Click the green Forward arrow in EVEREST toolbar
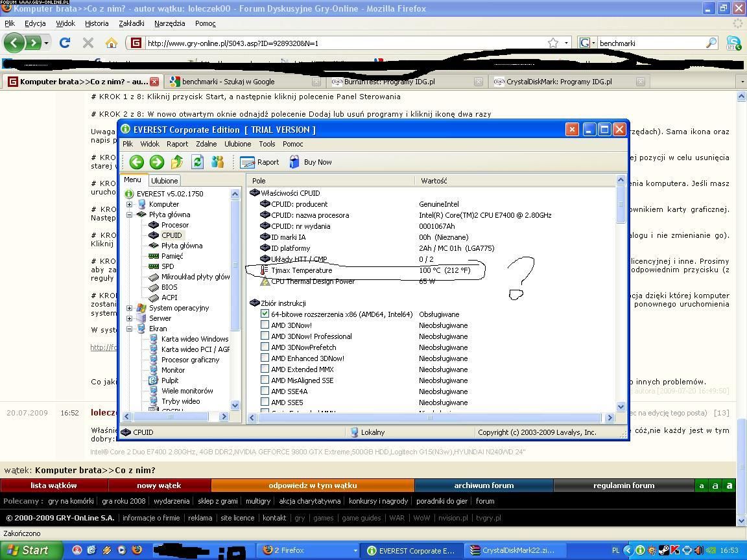This screenshot has height=560, width=747. click(156, 162)
